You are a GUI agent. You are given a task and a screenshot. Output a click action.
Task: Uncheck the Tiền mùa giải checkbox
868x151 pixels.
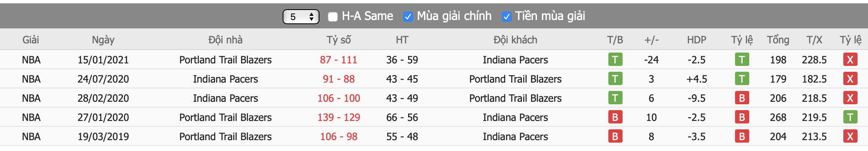pyautogui.click(x=506, y=17)
